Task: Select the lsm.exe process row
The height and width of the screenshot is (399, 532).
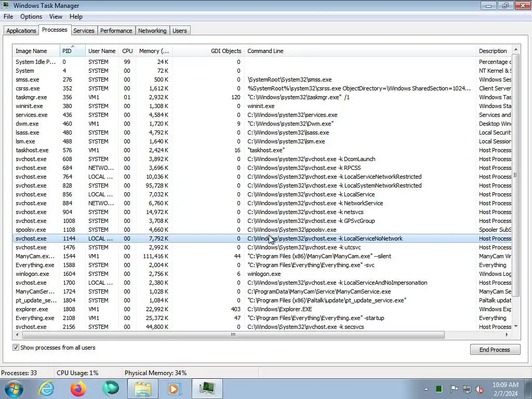Action: click(x=262, y=141)
